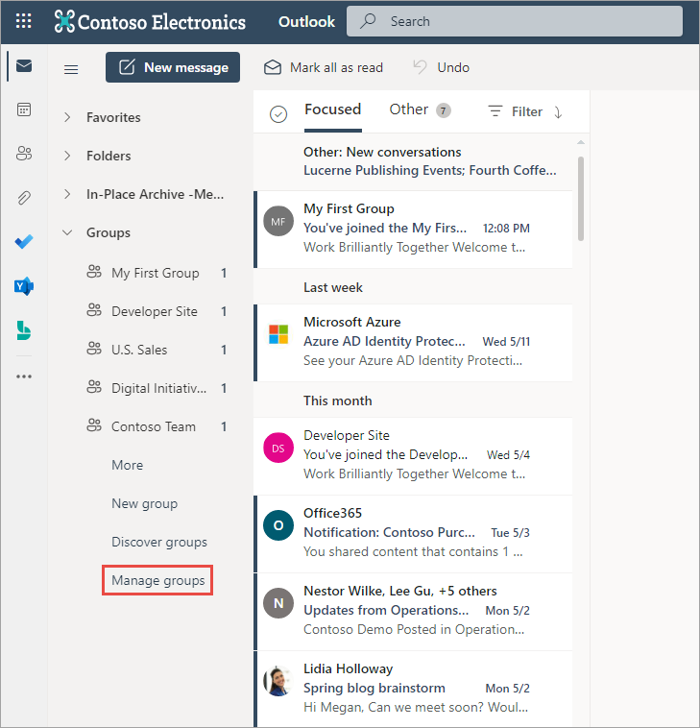Click group icon next to U.S. Sales
The height and width of the screenshot is (728, 700).
pos(94,349)
